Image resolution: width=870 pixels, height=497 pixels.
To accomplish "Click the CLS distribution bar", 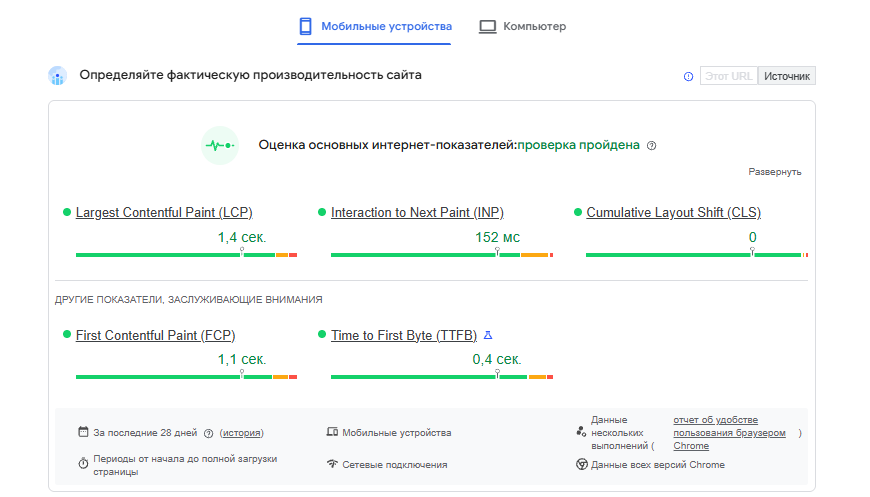I will click(697, 255).
